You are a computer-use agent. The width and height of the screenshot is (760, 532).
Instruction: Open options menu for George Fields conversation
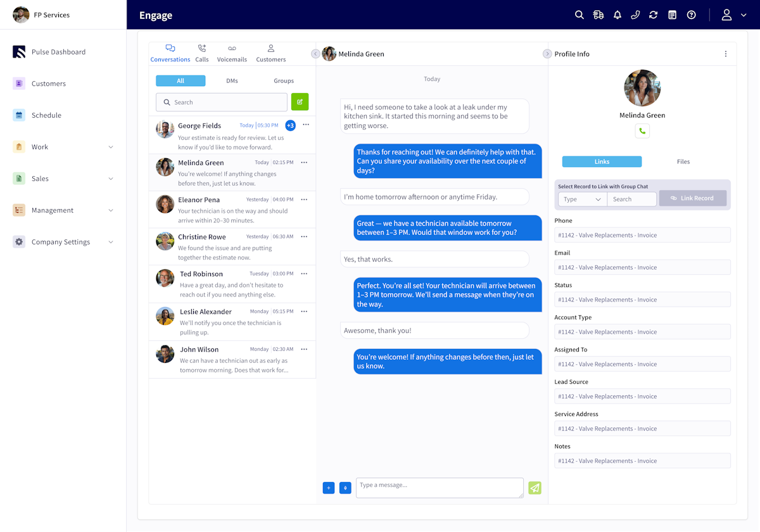pyautogui.click(x=306, y=125)
